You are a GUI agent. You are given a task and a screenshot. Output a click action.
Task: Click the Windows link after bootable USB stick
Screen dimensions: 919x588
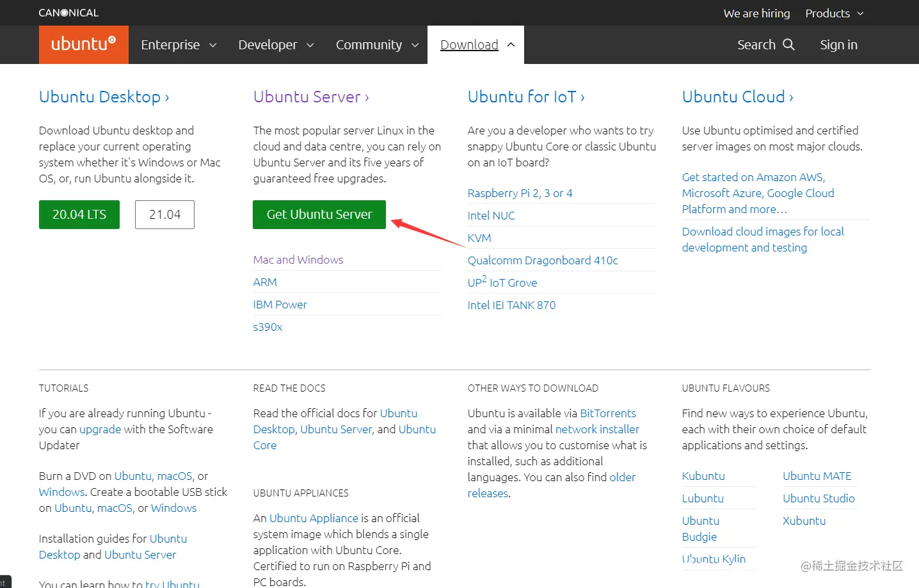tap(173, 508)
